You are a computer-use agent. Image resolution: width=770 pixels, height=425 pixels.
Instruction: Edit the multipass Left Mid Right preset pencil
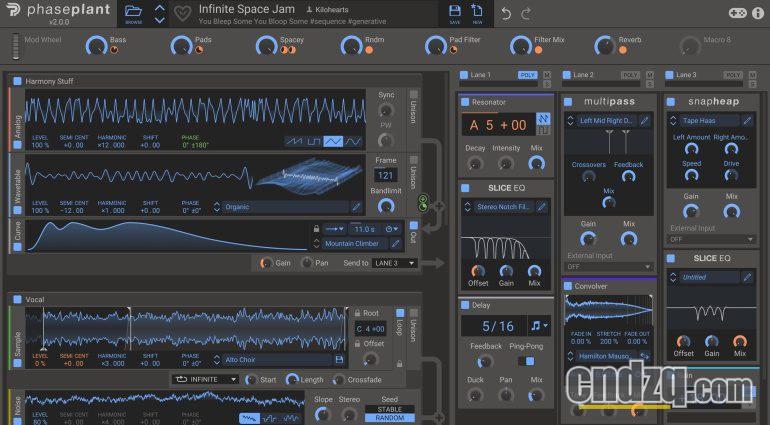(644, 120)
